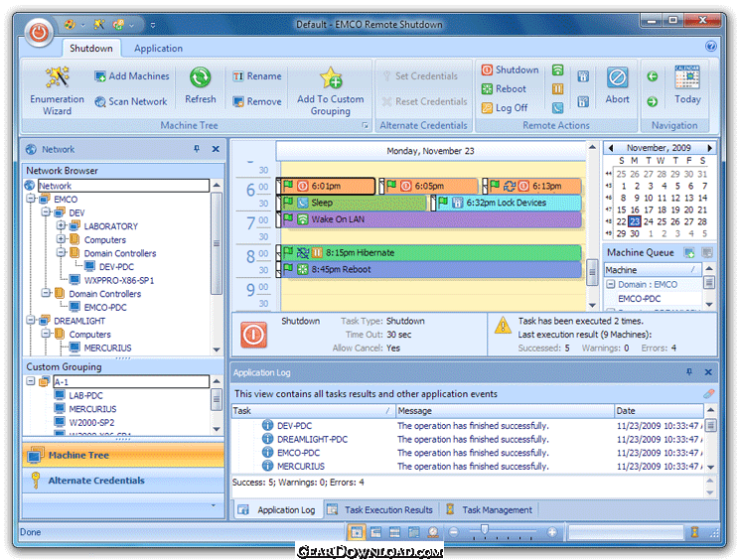Open the Enumeration Wizard
This screenshot has width=739, height=560.
(57, 90)
